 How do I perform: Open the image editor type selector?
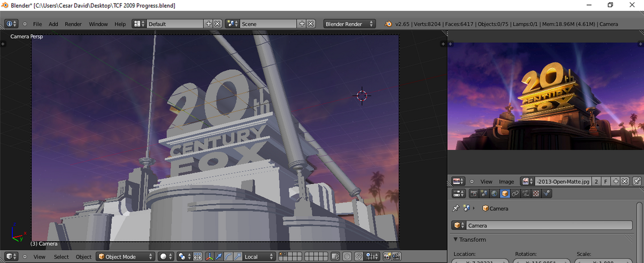(458, 182)
